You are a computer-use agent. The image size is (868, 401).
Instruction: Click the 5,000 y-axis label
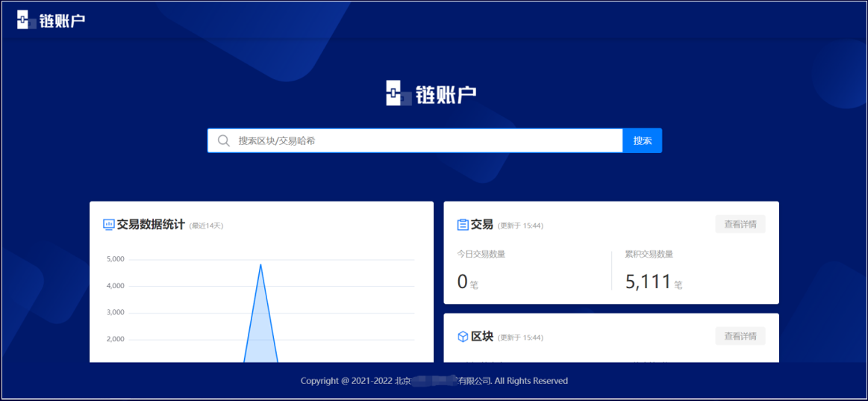[115, 260]
